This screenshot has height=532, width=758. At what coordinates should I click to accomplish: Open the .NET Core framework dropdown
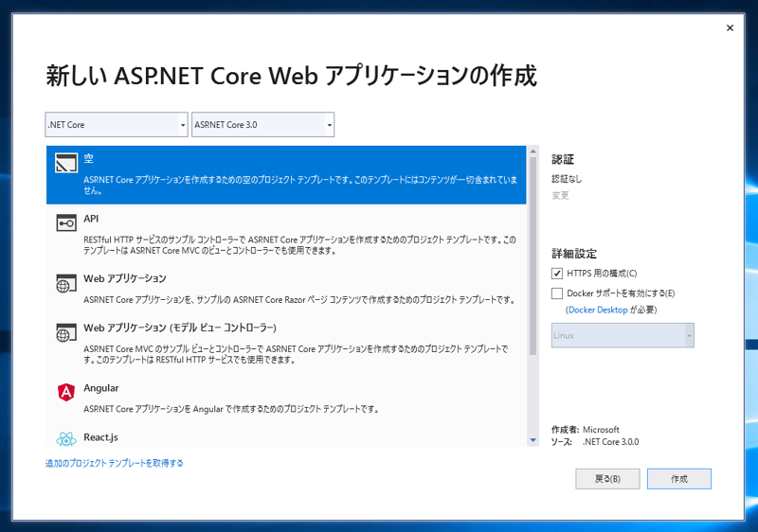point(117,125)
